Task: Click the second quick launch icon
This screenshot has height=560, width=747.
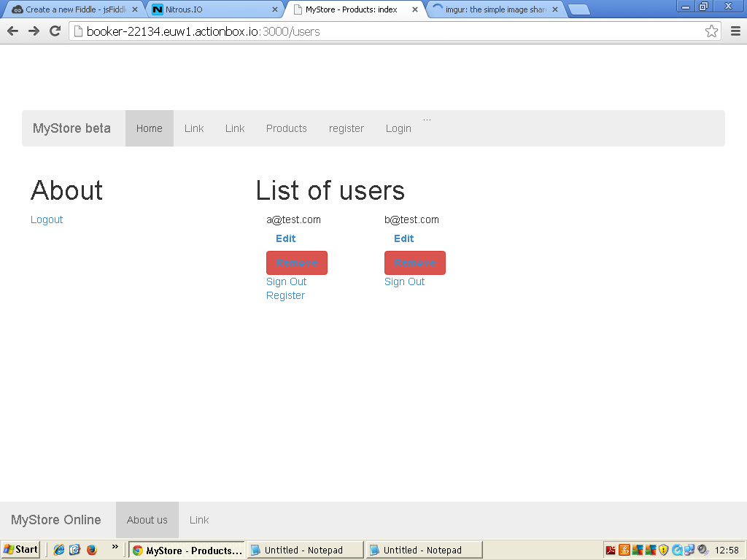Action: tap(75, 550)
